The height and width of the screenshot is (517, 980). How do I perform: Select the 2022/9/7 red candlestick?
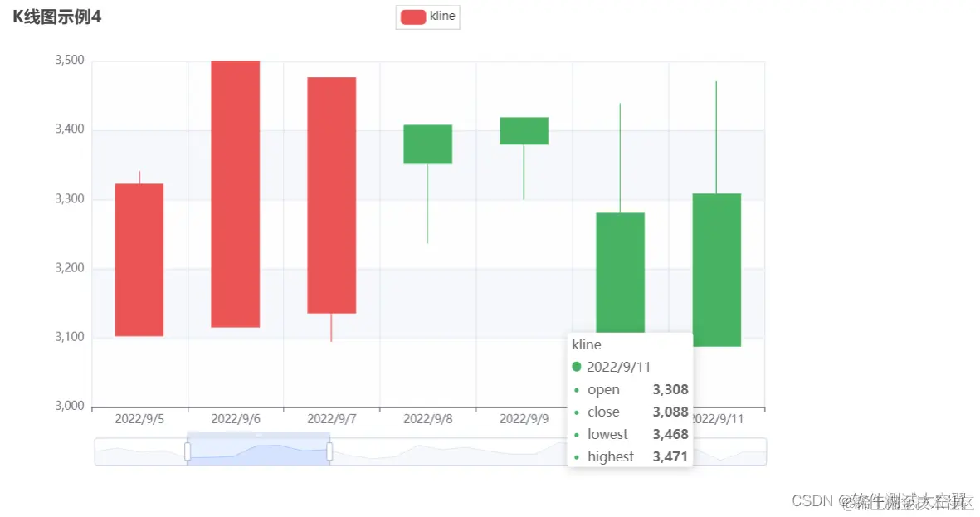click(332, 195)
